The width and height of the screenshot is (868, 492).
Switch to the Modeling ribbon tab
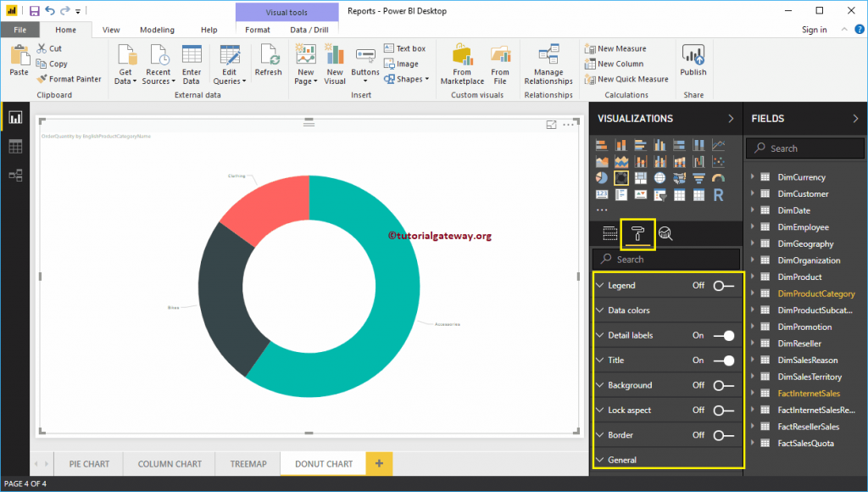(156, 29)
